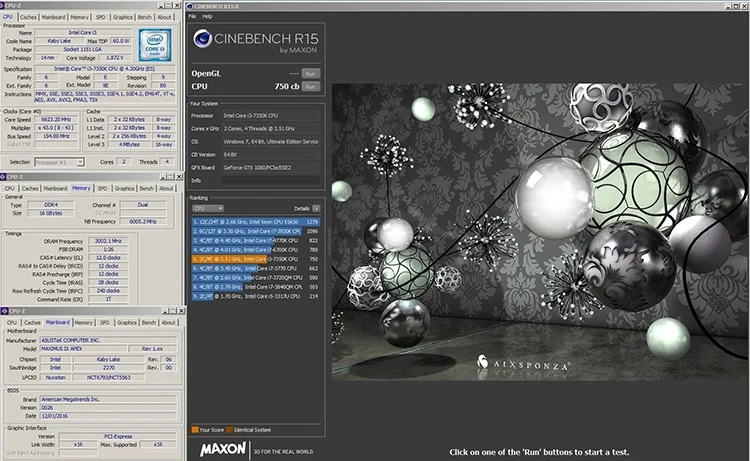Open the Processor #1 selection dropdown
The image size is (750, 461).
pyautogui.click(x=59, y=162)
